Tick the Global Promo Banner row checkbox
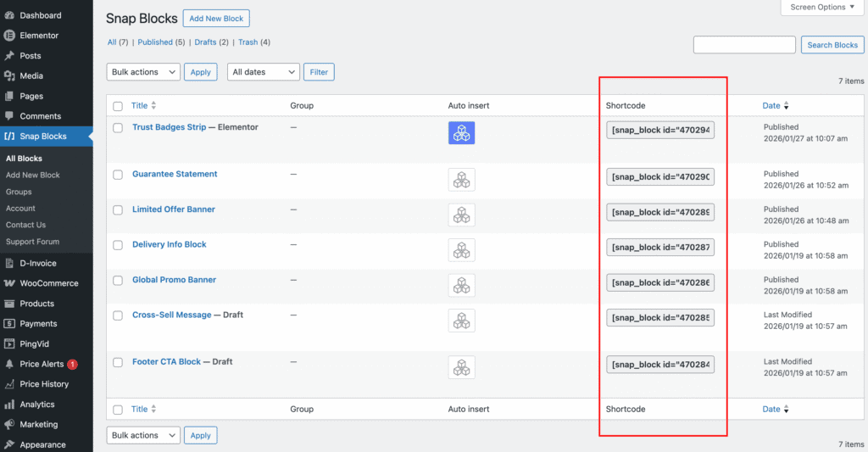This screenshot has height=452, width=868. 118,281
